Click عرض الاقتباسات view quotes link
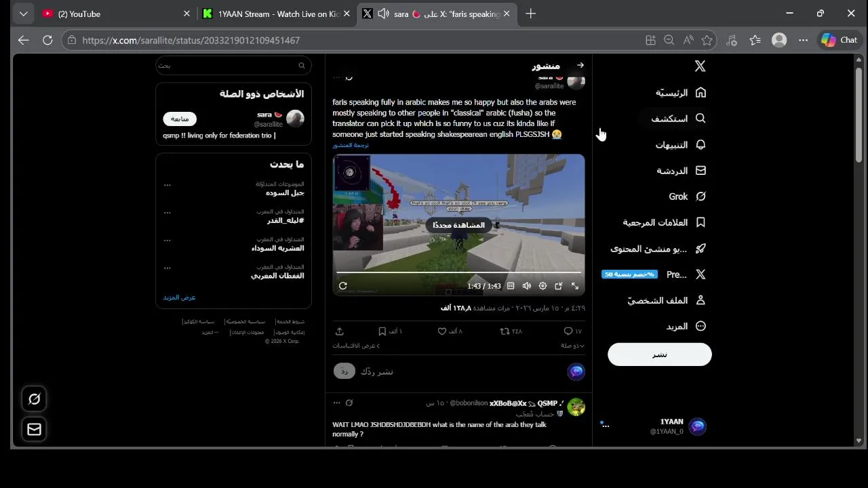 click(356, 346)
